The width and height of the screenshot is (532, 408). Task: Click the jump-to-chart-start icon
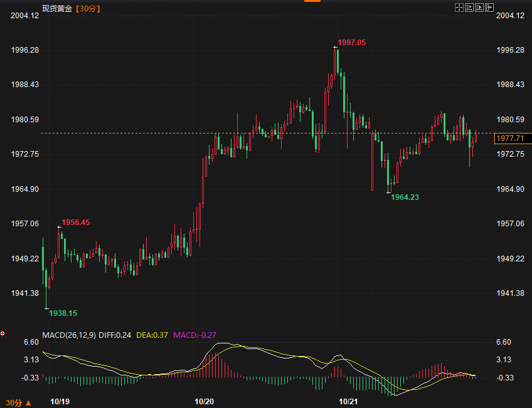click(469, 8)
